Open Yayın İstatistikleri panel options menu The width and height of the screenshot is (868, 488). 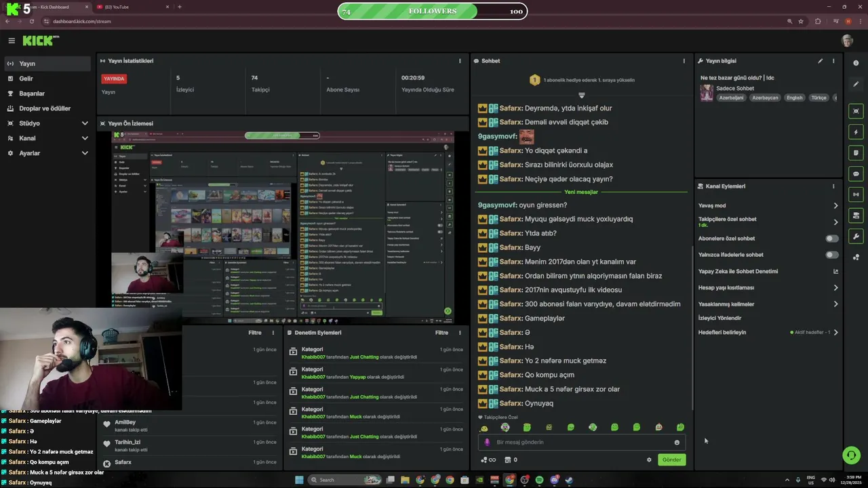click(x=460, y=61)
